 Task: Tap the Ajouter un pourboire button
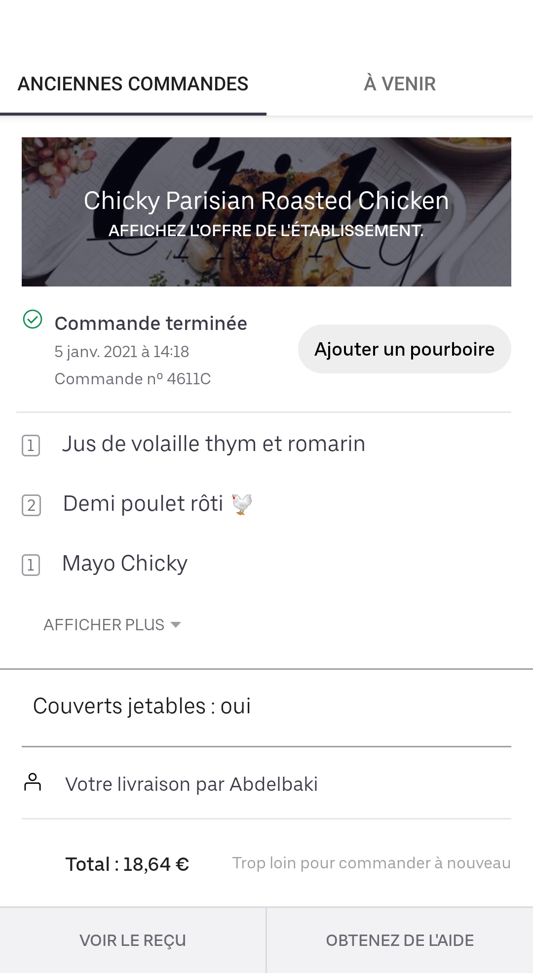pyautogui.click(x=405, y=349)
